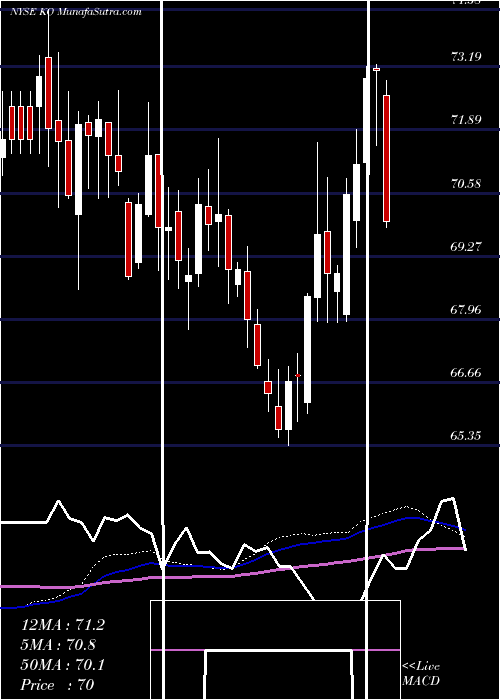The height and width of the screenshot is (700, 500).
Task: Click the 67.96 price axis label
Action: tap(466, 309)
